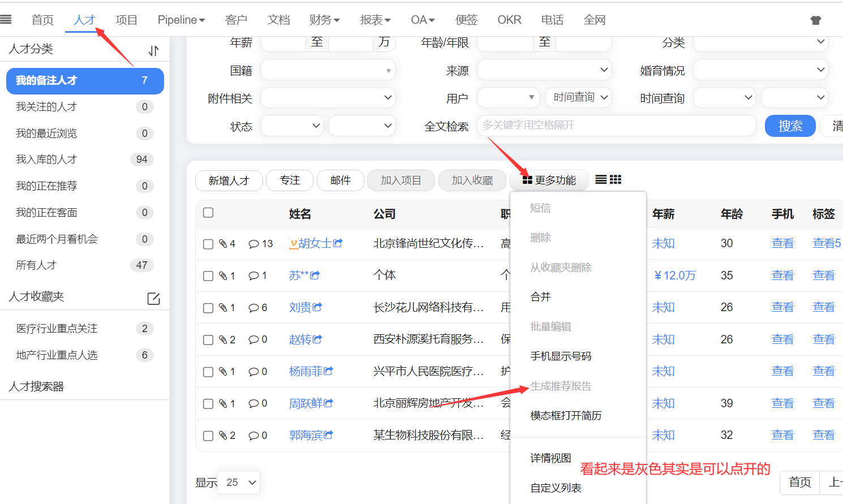
Task: Check the checkbox for 杨雨菲's row
Action: [208, 372]
